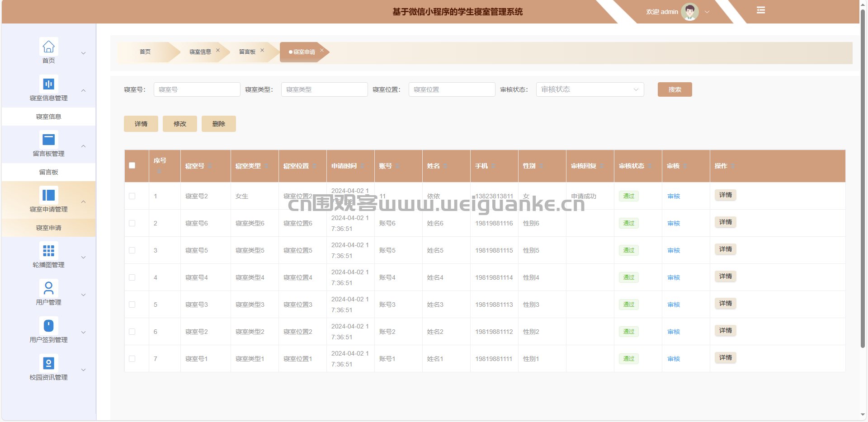Image resolution: width=868 pixels, height=422 pixels.
Task: Select the checkbox for row 4
Action: 132,277
